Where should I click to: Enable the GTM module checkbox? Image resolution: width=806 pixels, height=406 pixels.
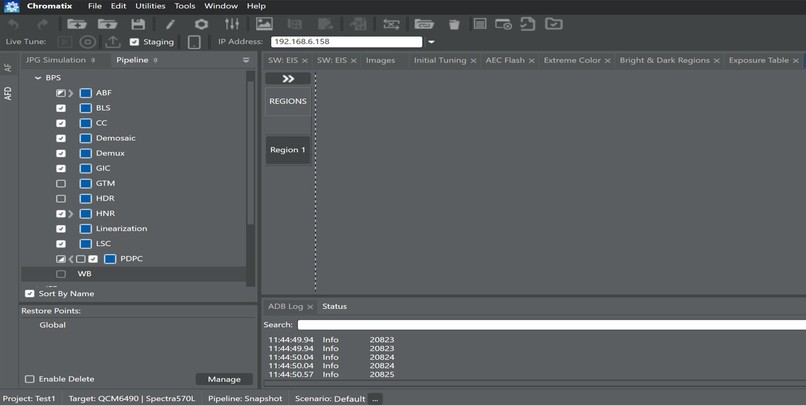coord(61,183)
